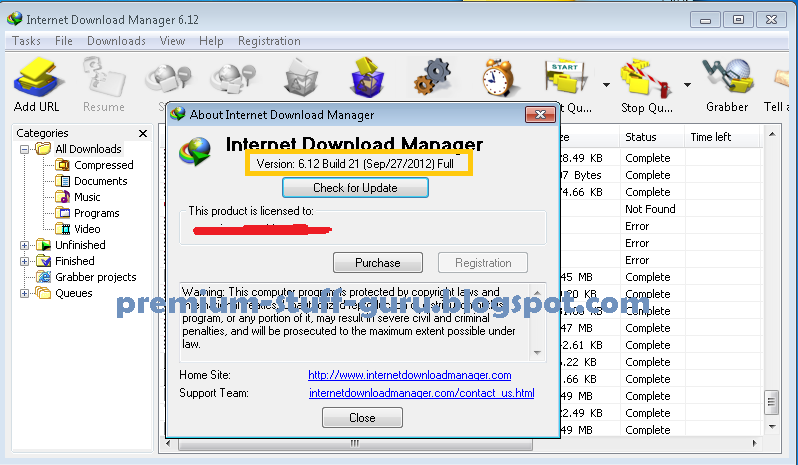798x465 pixels.
Task: Click download list scroll up arrow
Action: coord(772,134)
